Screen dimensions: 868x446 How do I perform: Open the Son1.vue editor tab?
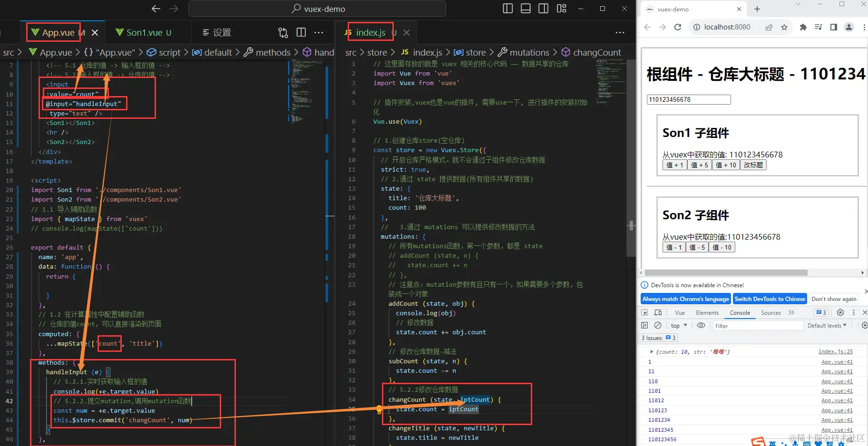click(144, 32)
